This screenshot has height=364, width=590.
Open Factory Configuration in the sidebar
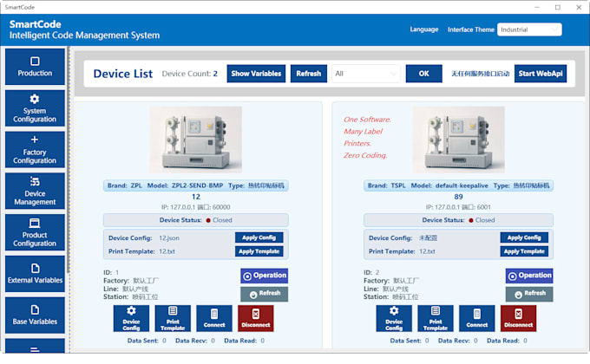(x=35, y=150)
